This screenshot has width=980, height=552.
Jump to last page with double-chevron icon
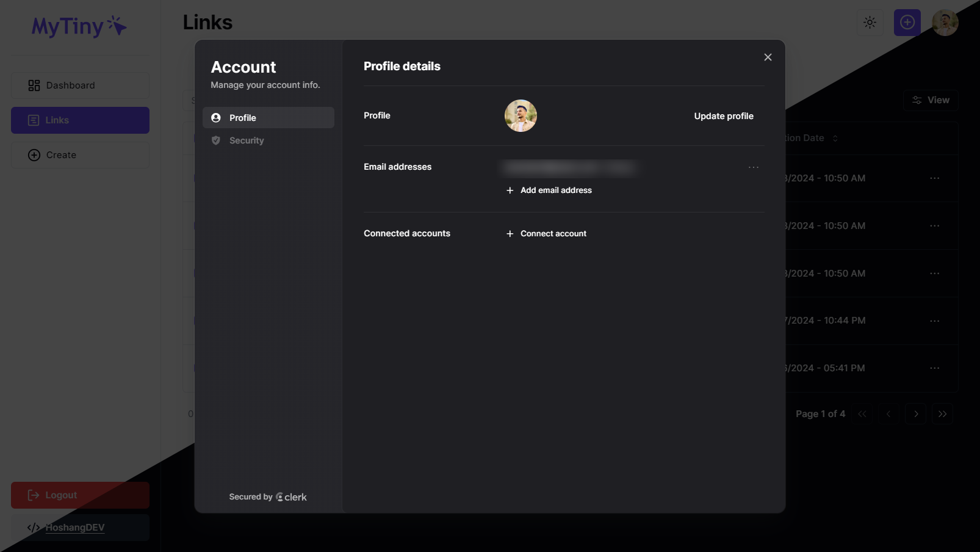(x=942, y=413)
